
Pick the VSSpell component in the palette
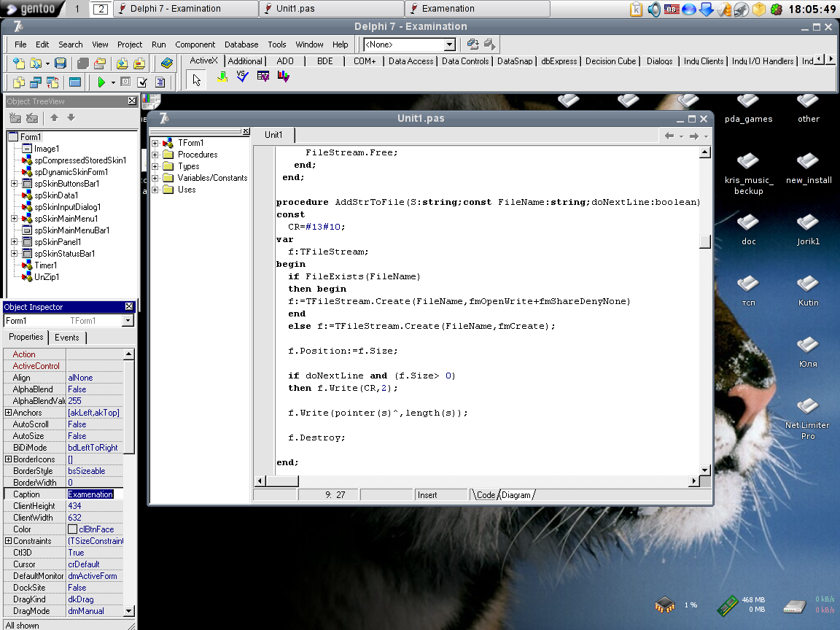(x=243, y=77)
